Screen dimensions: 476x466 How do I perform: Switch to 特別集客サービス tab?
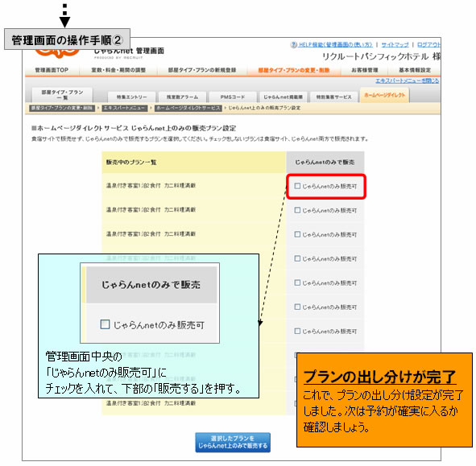click(333, 97)
